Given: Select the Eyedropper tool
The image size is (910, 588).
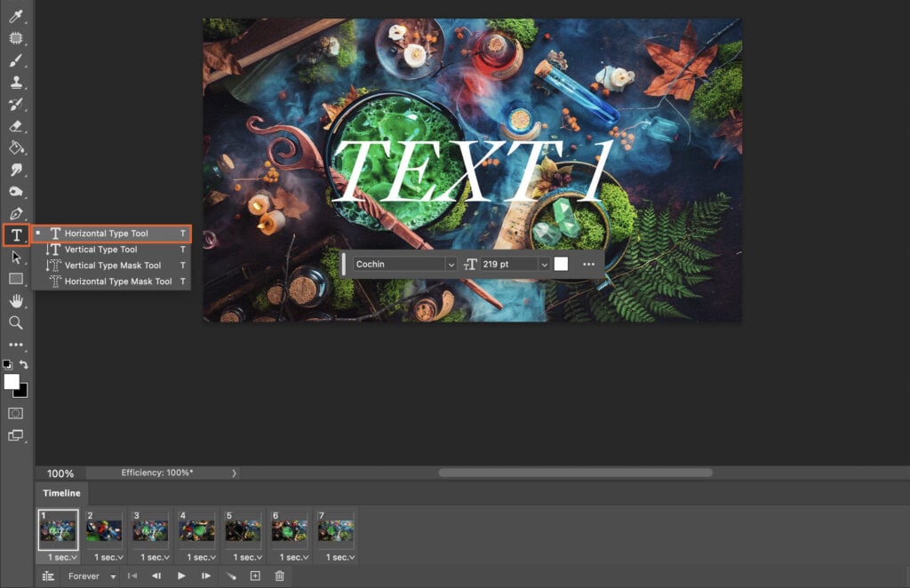Looking at the screenshot, I should (14, 17).
